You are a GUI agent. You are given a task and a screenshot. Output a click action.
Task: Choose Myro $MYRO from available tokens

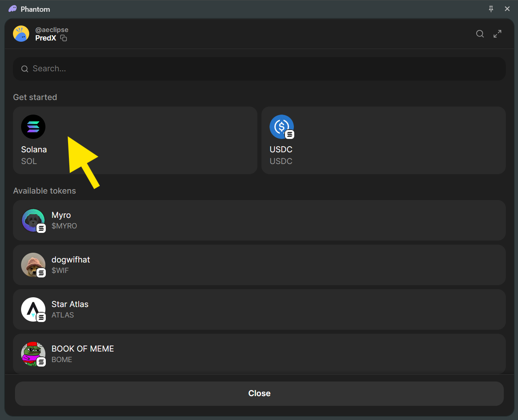(259, 220)
